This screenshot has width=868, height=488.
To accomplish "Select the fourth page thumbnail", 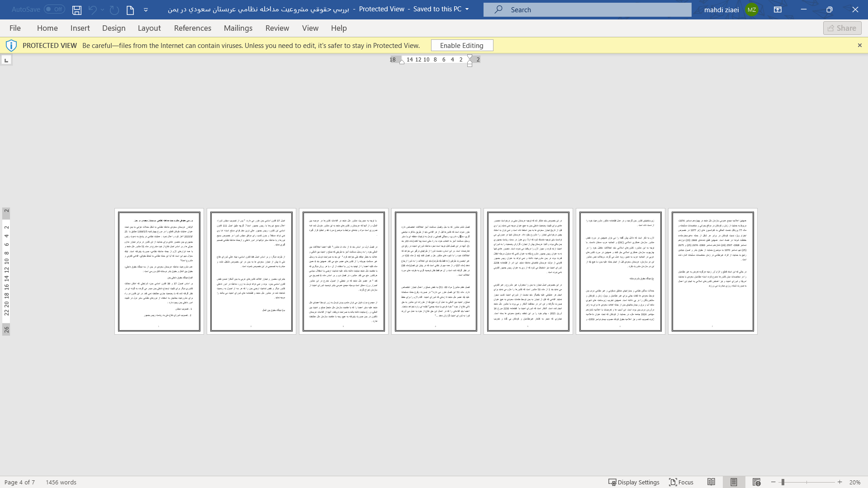I will 436,271.
